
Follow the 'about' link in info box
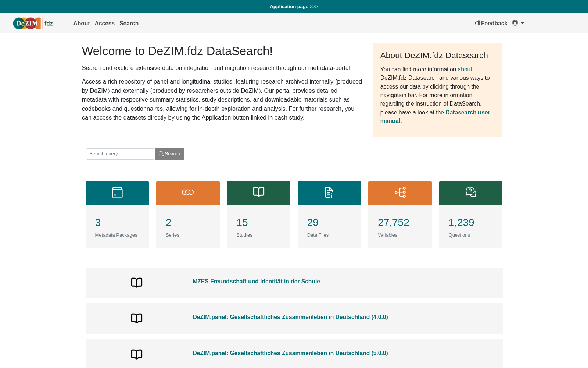coord(465,69)
